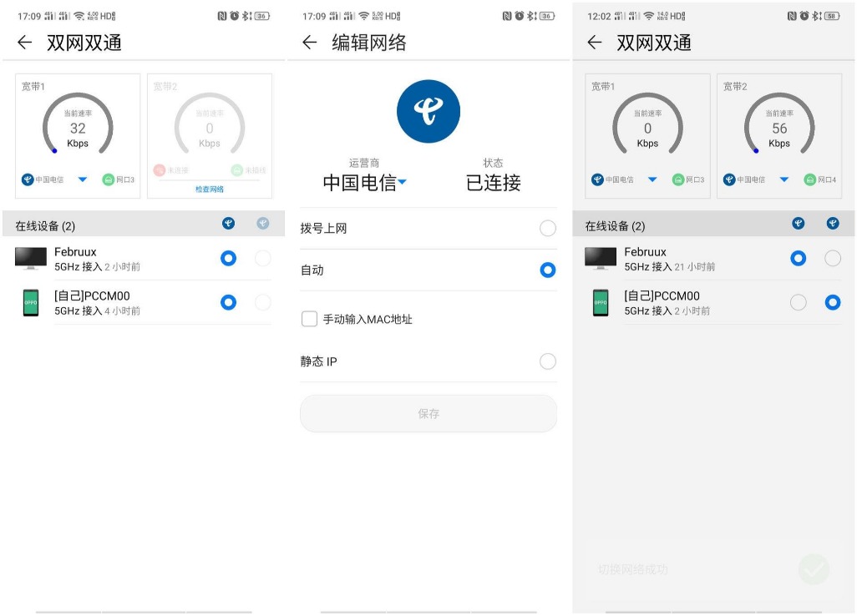Expand 宽带2 carrier dropdown arrow on 12:02 screen
857x616 pixels.
(x=784, y=179)
